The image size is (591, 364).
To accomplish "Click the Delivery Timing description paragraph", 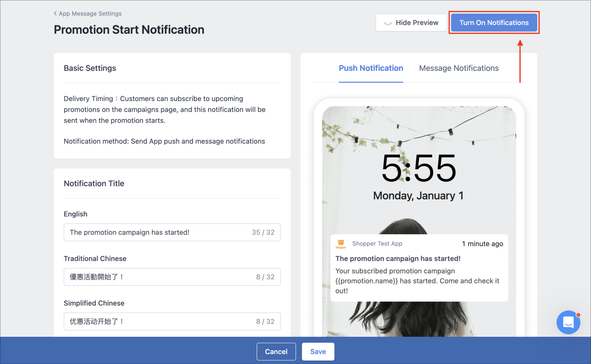I will pyautogui.click(x=165, y=109).
